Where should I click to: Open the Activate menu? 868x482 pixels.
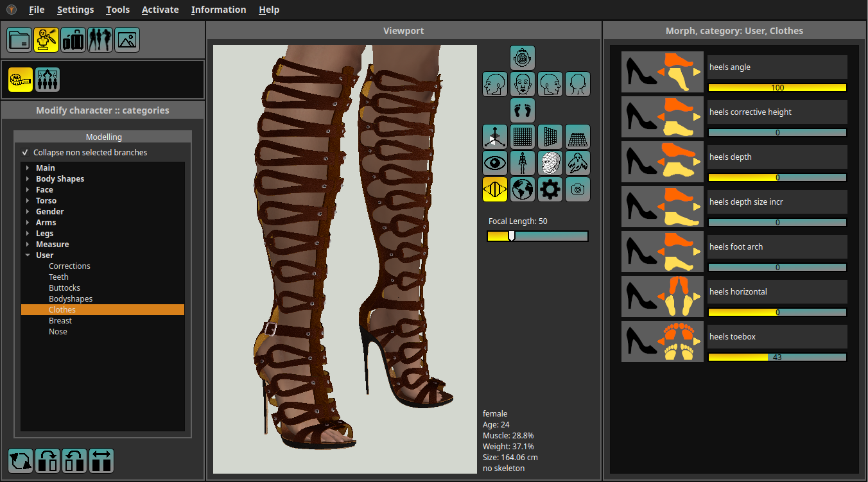(160, 10)
